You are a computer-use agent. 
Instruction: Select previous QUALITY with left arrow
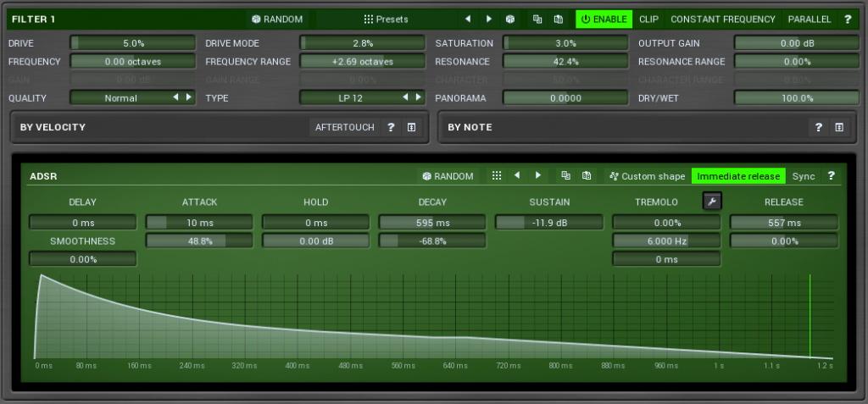point(175,97)
